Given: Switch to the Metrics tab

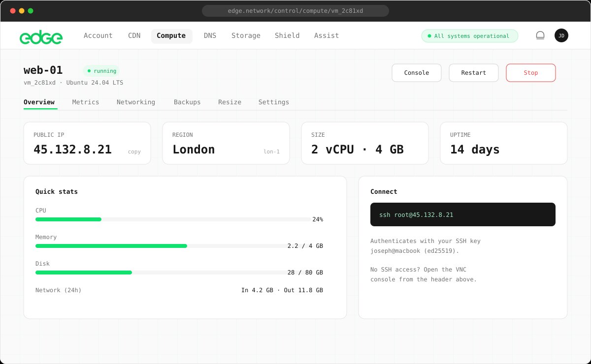Looking at the screenshot, I should (86, 102).
